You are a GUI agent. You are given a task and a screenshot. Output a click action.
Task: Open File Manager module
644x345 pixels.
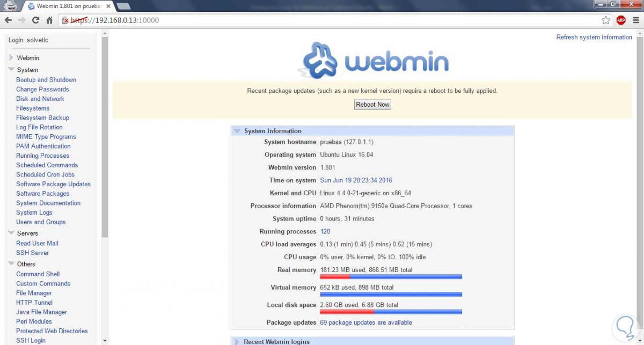[34, 293]
